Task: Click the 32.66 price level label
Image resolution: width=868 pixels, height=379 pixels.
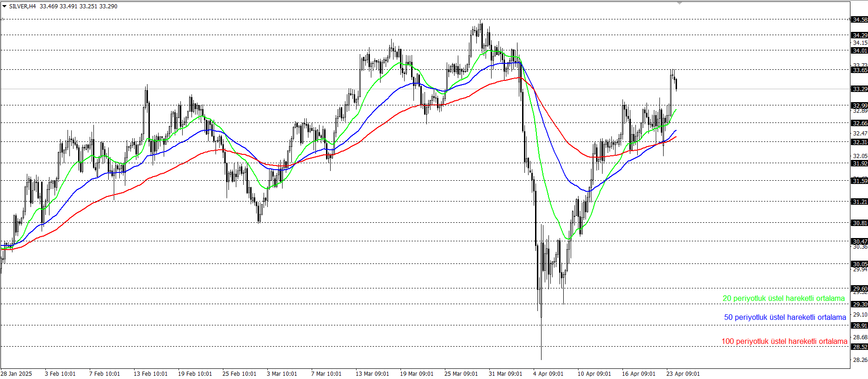Action: [x=860, y=123]
